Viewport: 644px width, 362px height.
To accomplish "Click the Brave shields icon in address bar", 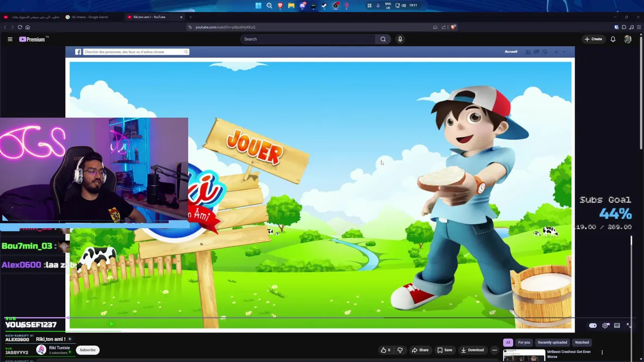I will click(453, 27).
